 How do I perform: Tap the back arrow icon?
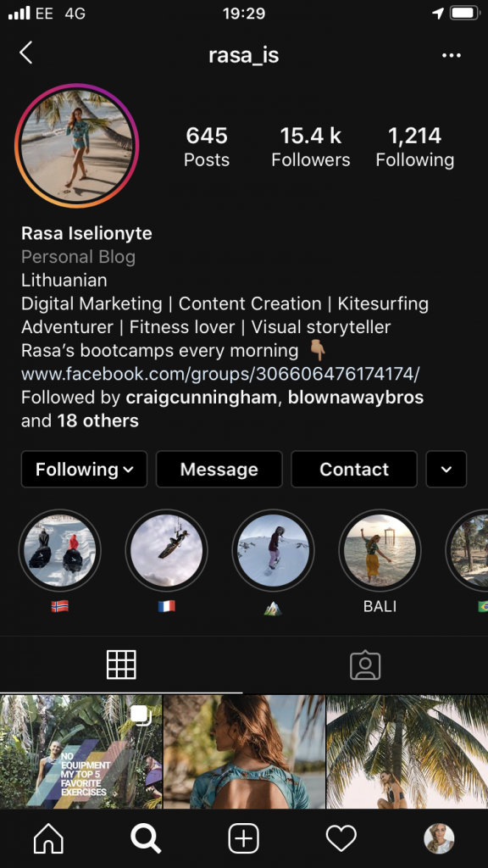pyautogui.click(x=26, y=53)
